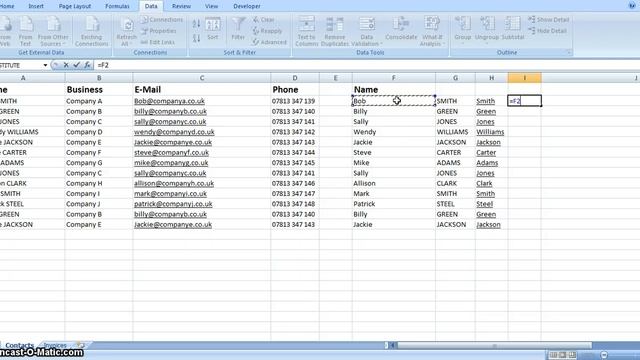Sort Z to A descending icon

[x=196, y=38]
